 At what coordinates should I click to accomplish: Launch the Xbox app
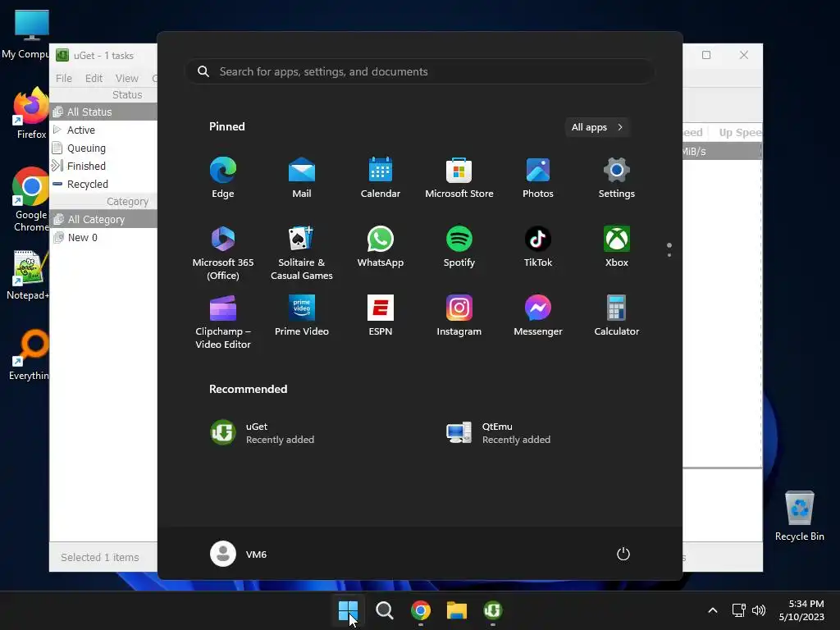tap(617, 246)
